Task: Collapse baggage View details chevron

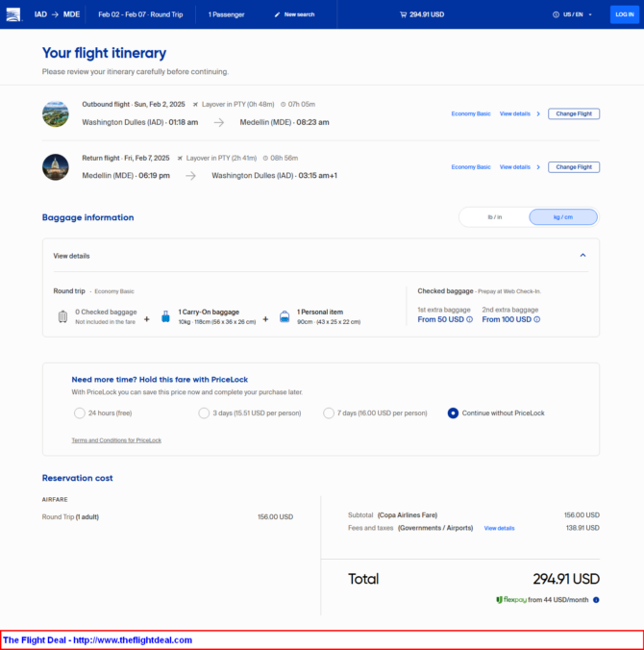Action: click(582, 256)
